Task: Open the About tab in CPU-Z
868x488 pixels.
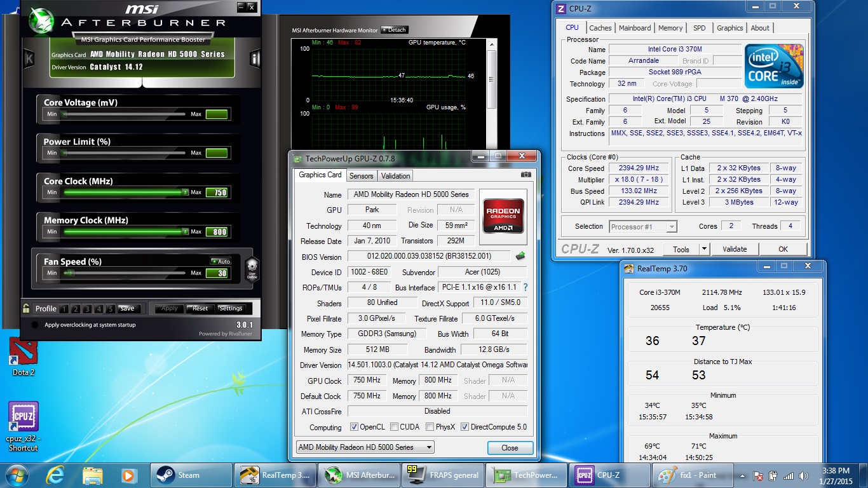Action: point(760,28)
